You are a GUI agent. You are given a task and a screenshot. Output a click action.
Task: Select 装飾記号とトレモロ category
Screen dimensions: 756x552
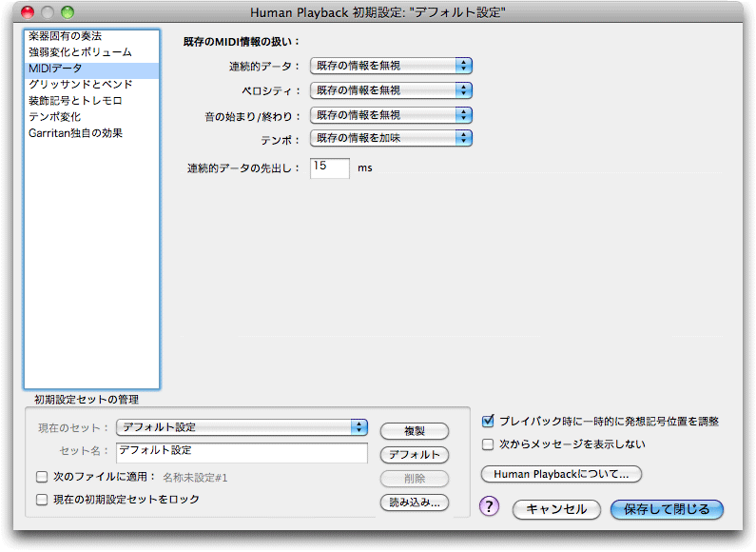click(x=91, y=101)
